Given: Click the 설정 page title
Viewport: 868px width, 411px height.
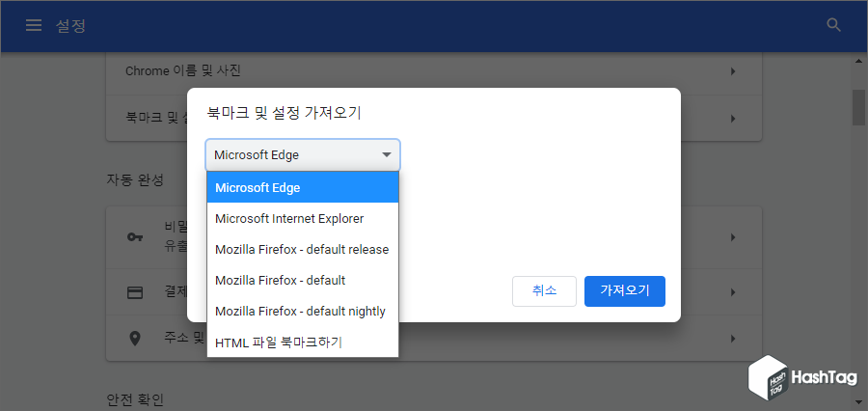Looking at the screenshot, I should point(70,25).
